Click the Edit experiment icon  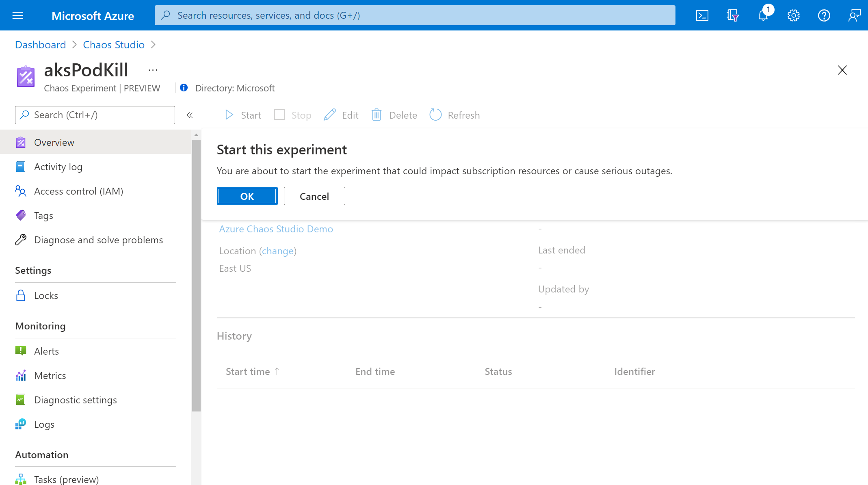(x=330, y=115)
